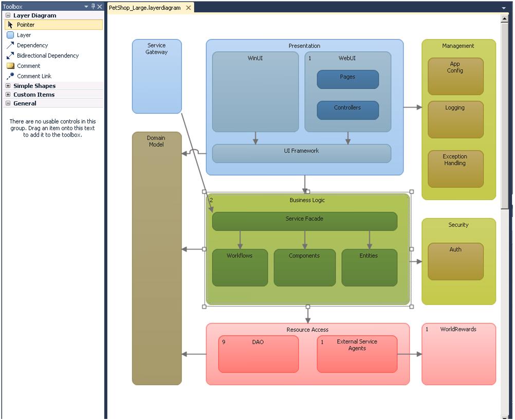This screenshot has height=420, width=515.
Task: Select the WorldRewards layer
Action: click(x=458, y=354)
